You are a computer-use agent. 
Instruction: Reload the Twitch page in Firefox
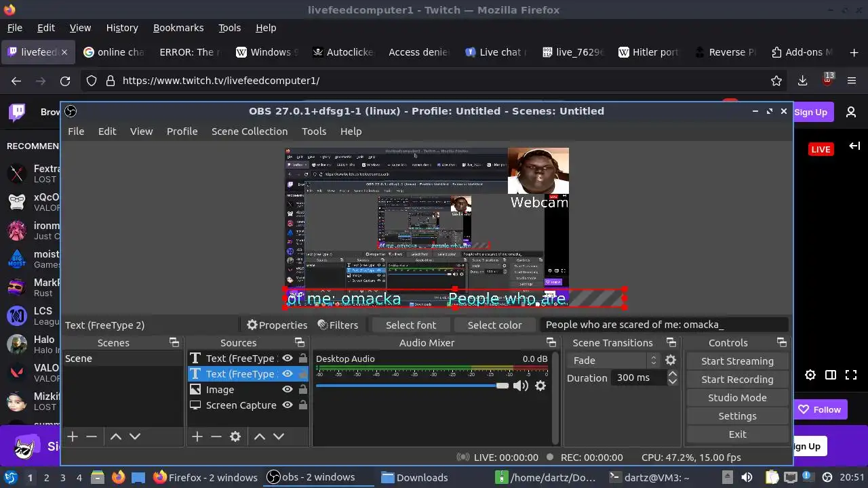[x=65, y=81]
